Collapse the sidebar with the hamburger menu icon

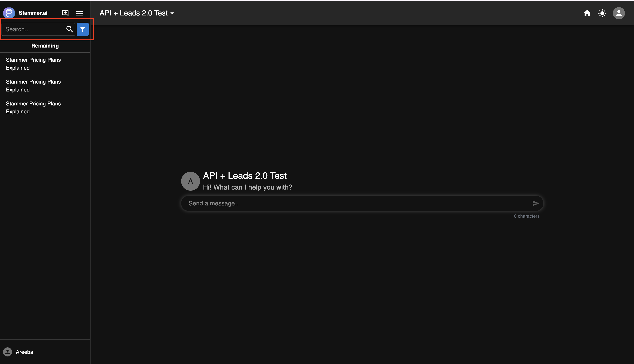(x=79, y=13)
